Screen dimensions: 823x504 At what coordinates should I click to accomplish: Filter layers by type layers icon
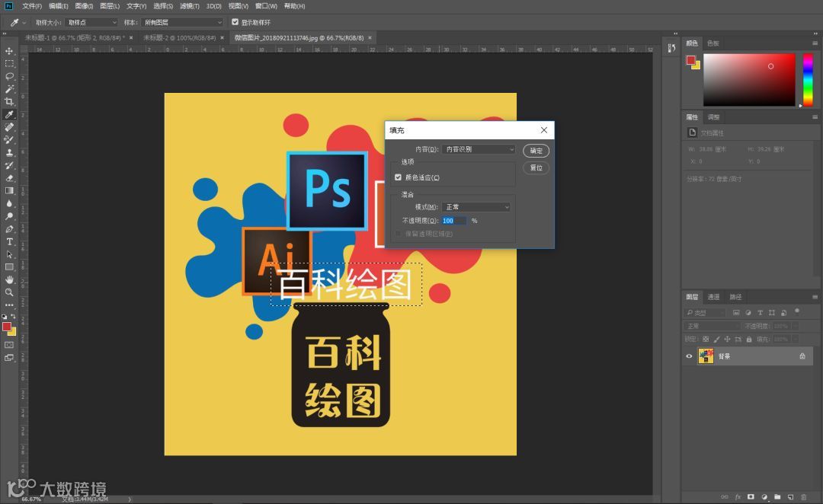[760, 313]
